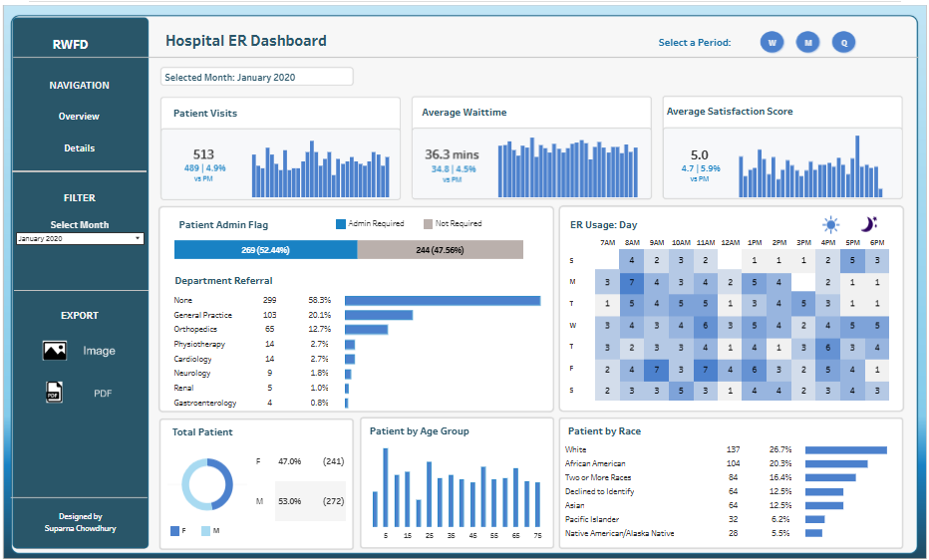929x560 pixels.
Task: Click the Not Required legend swatch
Action: click(428, 224)
